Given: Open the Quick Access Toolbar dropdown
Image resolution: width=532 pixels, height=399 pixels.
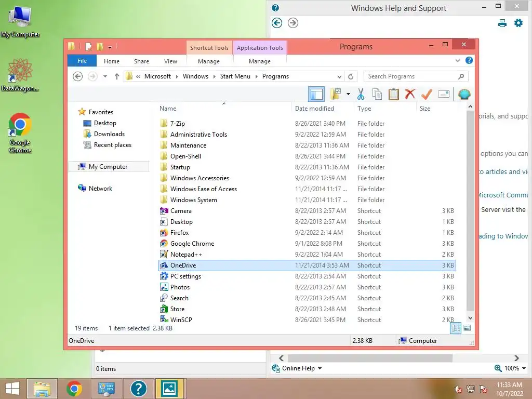Looking at the screenshot, I should 110,47.
